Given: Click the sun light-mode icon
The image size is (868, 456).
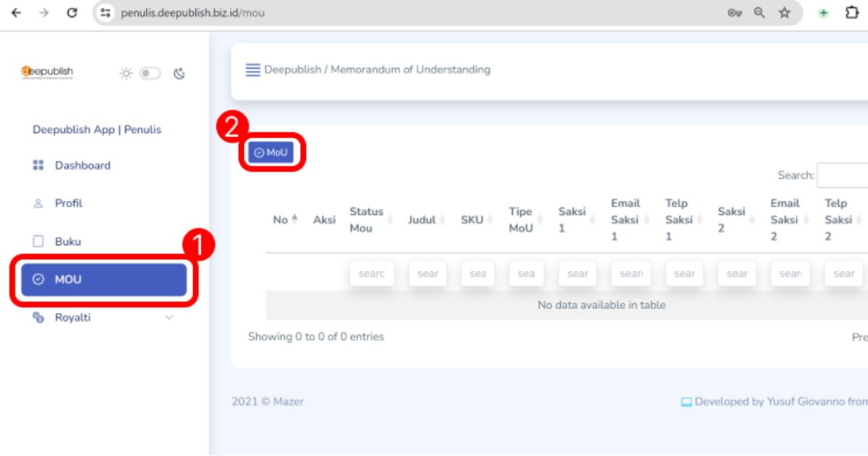Looking at the screenshot, I should [127, 73].
